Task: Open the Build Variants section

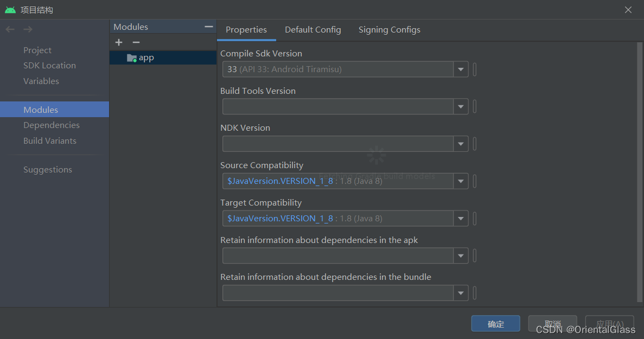Action: (x=50, y=141)
